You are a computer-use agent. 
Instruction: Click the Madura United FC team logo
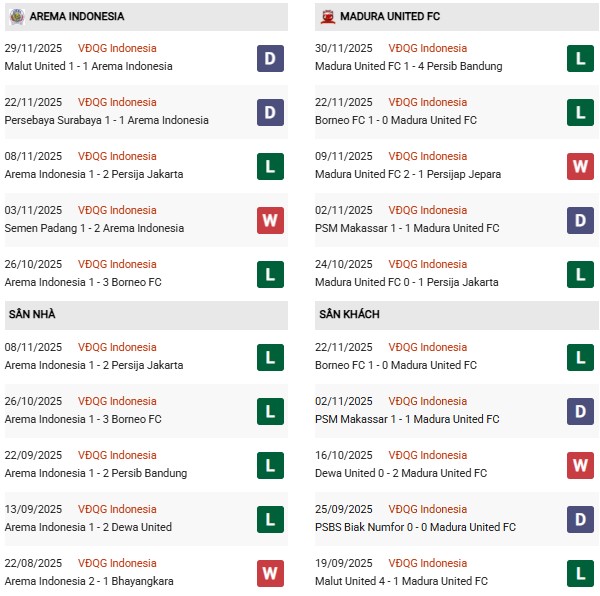328,16
